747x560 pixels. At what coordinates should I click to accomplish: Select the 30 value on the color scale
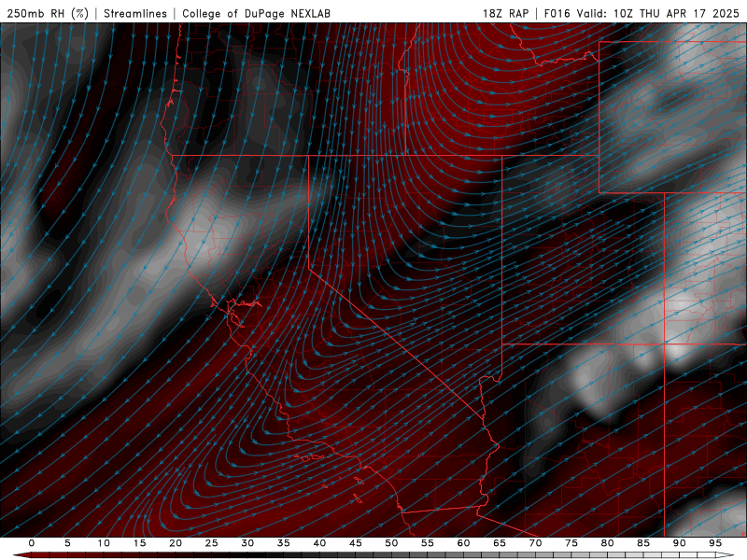247,543
